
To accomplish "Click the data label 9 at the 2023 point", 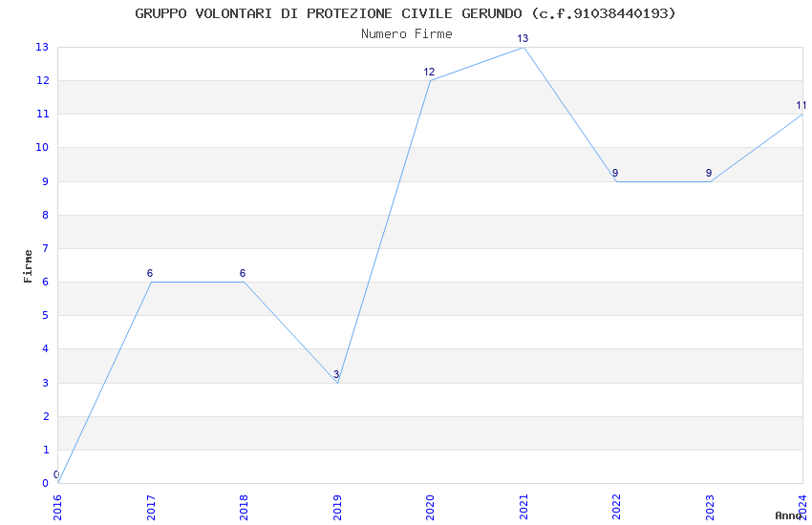I will tap(709, 174).
